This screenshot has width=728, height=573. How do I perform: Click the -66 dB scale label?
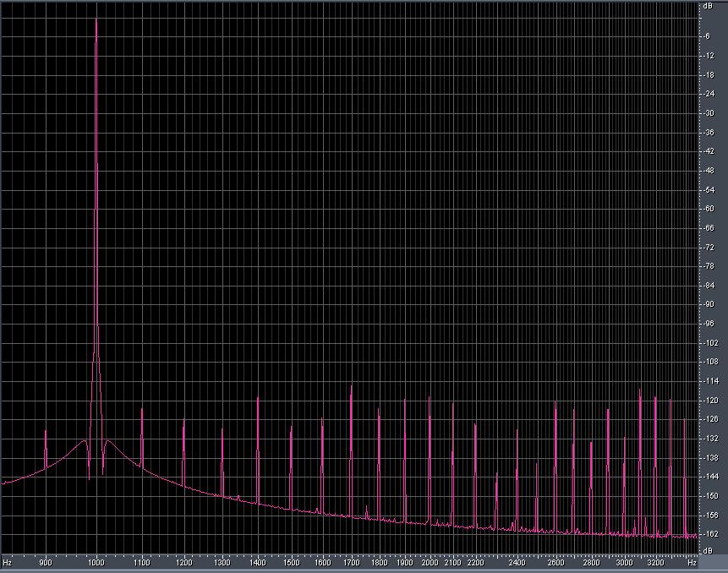click(709, 228)
